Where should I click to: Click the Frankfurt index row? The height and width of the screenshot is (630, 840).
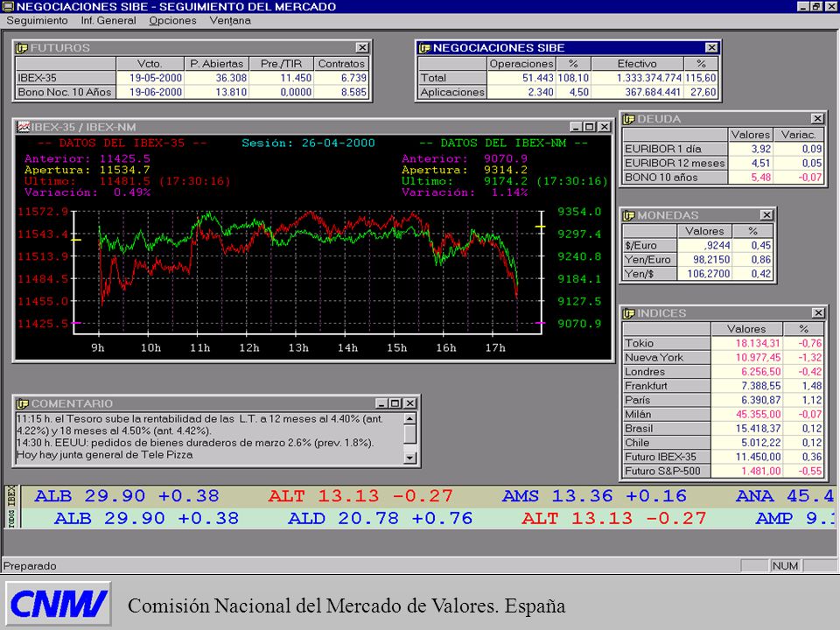point(724,386)
